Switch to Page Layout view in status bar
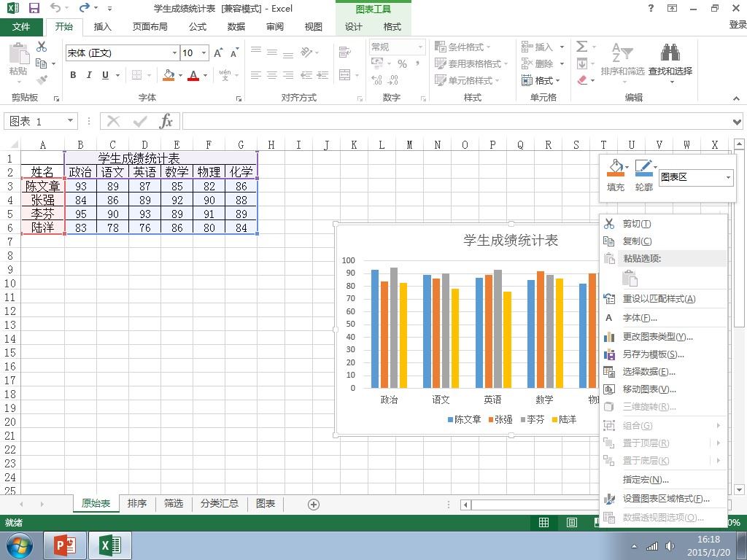Viewport: 747px width, 560px height. (572, 522)
